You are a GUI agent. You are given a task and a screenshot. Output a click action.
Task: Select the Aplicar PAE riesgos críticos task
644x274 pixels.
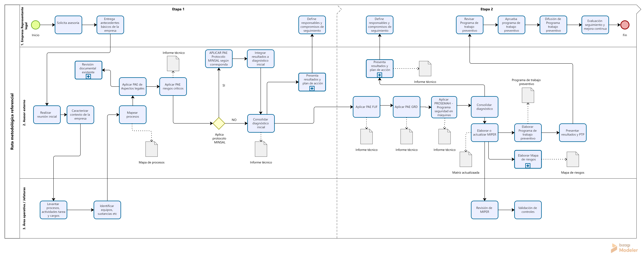(x=173, y=86)
